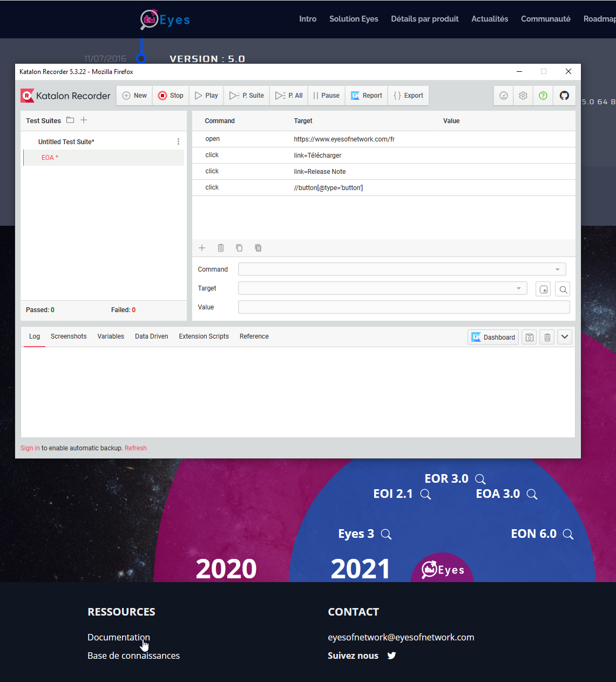The height and width of the screenshot is (682, 616).
Task: Click the P. All button
Action: [289, 96]
